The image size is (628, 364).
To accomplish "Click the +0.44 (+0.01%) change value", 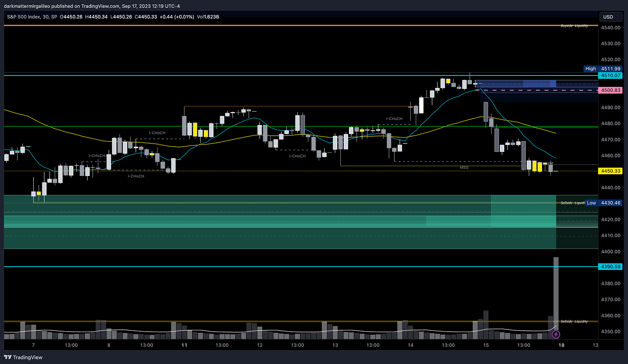I will 176,17.
